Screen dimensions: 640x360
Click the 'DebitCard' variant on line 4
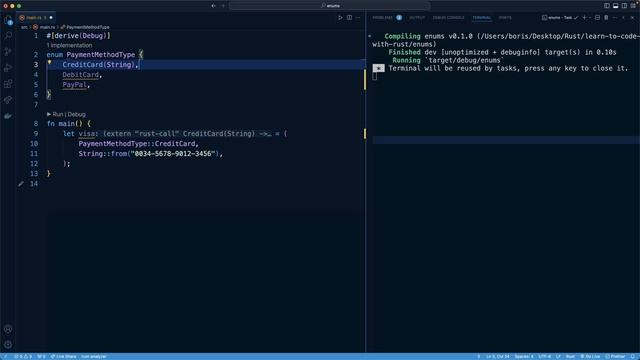coord(80,75)
